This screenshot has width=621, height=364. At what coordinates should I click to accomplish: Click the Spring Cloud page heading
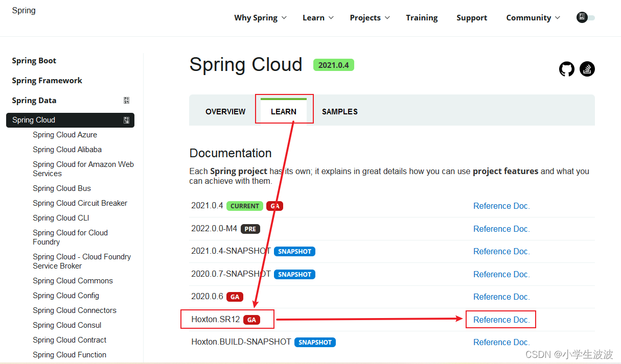pyautogui.click(x=246, y=65)
